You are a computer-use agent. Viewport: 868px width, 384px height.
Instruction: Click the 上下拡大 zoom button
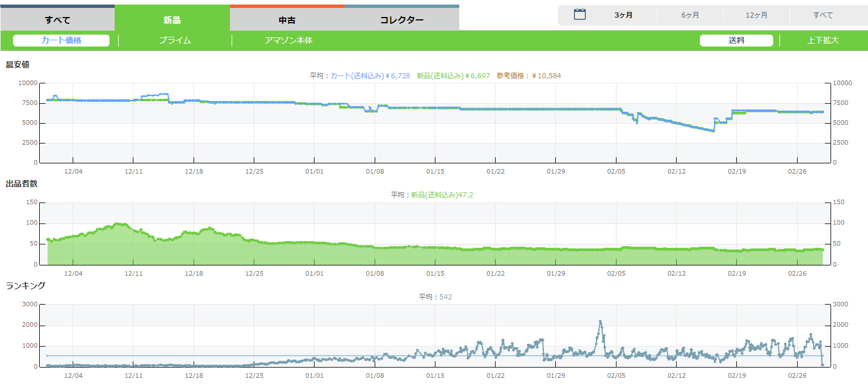pyautogui.click(x=823, y=40)
